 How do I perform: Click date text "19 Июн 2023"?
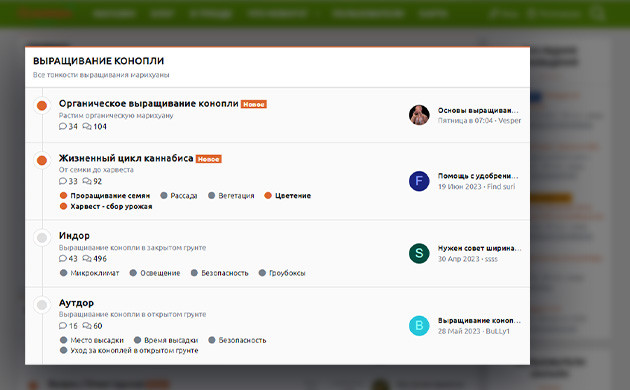click(459, 186)
